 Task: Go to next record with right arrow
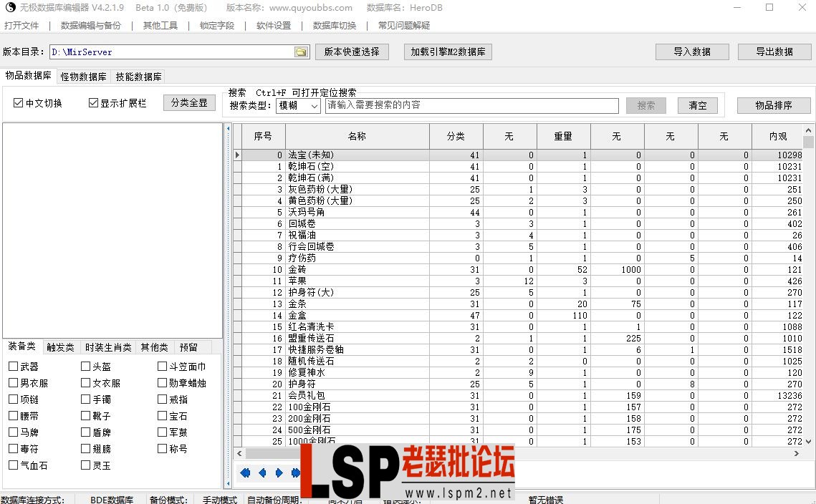coord(279,472)
